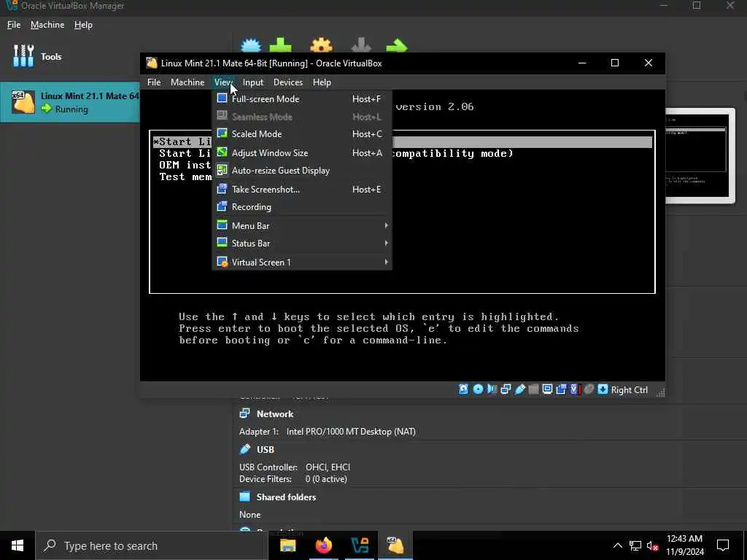The height and width of the screenshot is (560, 747).
Task: Click the display indicator in VM status bar
Action: point(547,389)
